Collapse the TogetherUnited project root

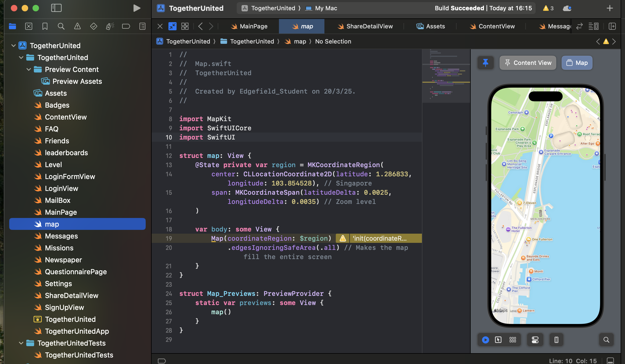click(14, 46)
